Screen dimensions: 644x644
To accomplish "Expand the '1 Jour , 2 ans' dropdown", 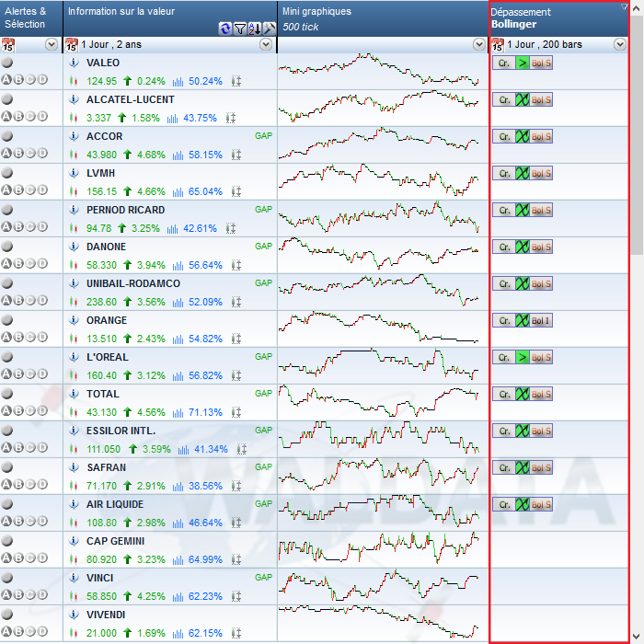I will point(266,44).
